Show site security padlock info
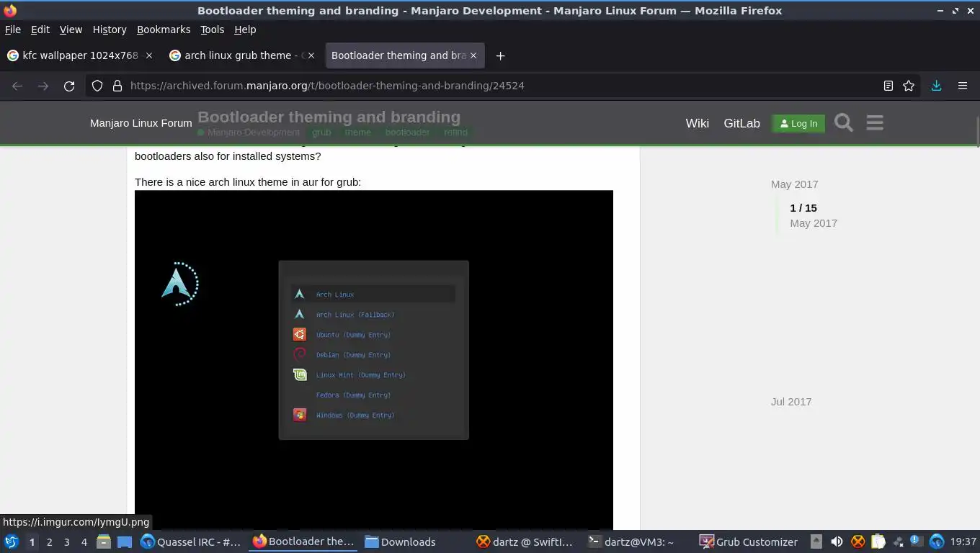980x553 pixels. click(x=117, y=86)
